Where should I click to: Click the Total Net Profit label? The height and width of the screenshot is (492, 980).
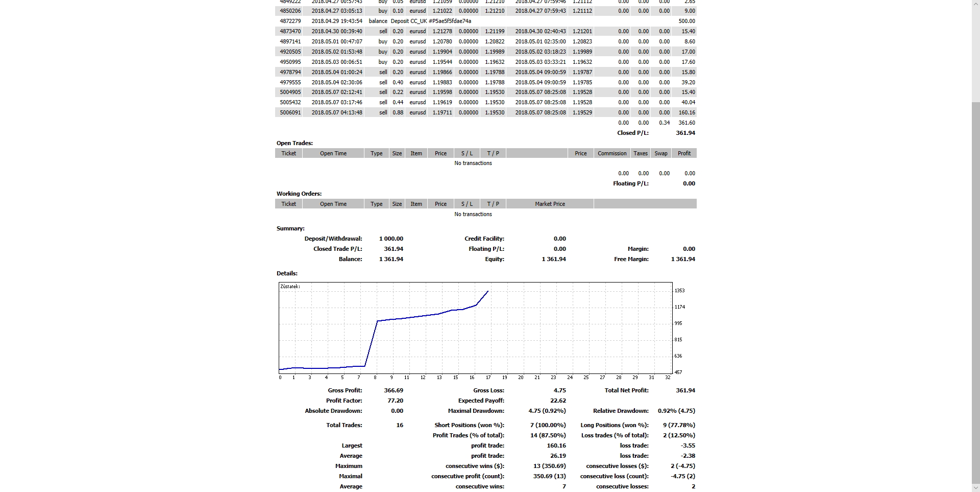627,390
